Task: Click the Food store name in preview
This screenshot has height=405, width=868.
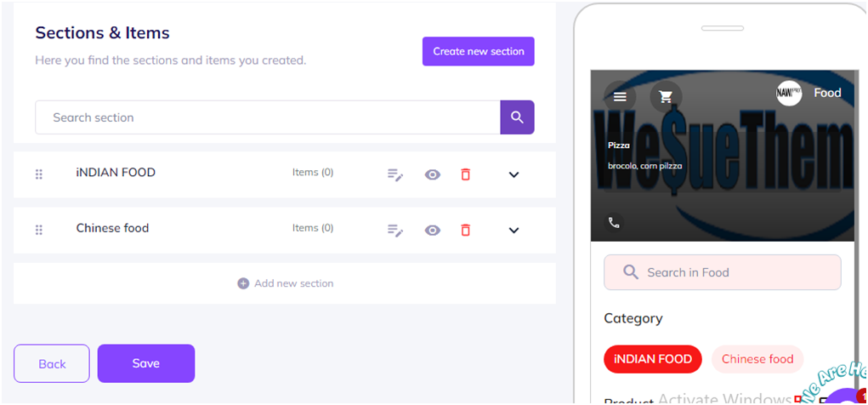Action: (x=827, y=93)
